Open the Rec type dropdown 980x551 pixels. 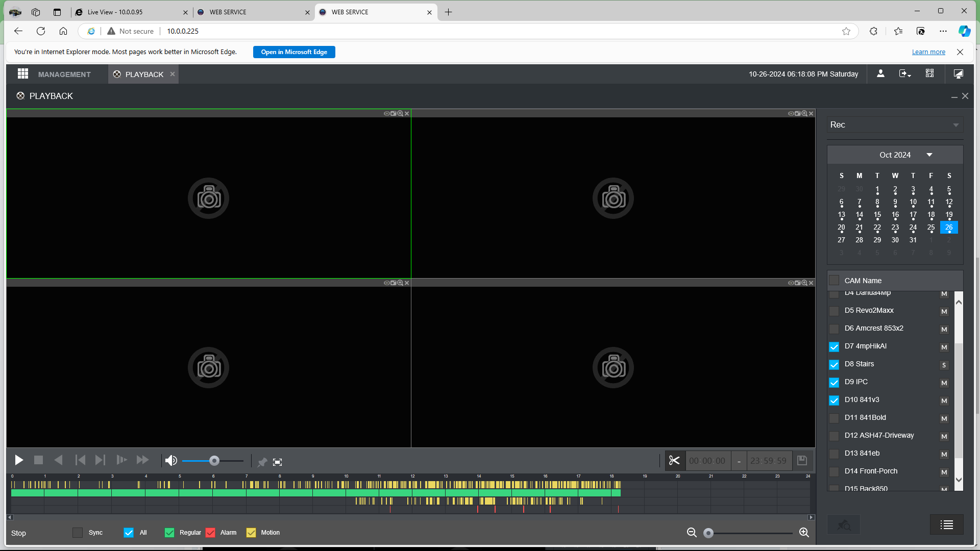coord(895,125)
